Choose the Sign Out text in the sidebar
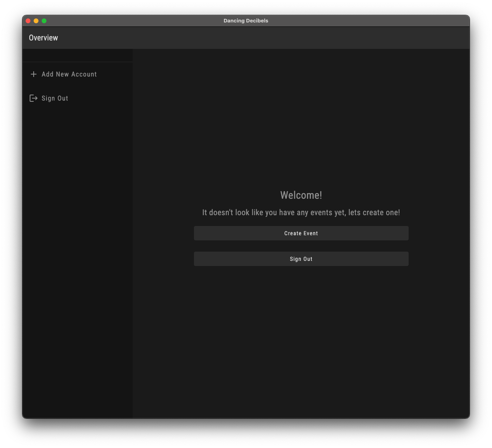 [55, 98]
